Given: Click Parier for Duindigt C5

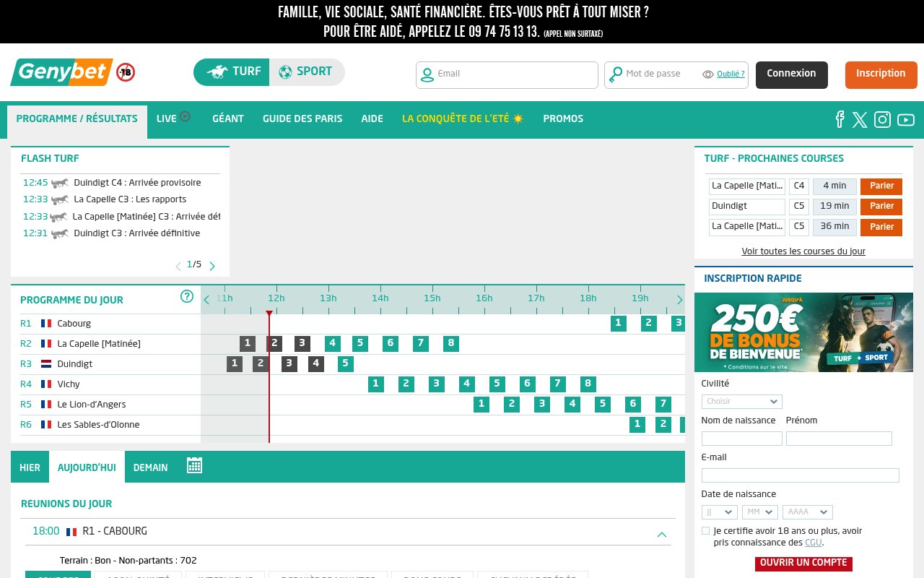Looking at the screenshot, I should [881, 207].
